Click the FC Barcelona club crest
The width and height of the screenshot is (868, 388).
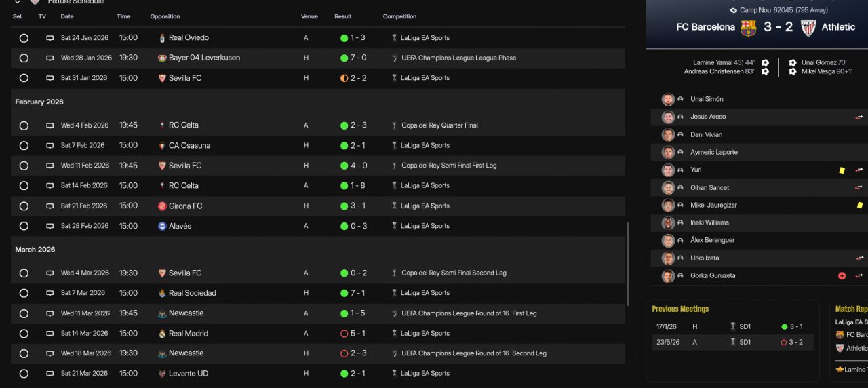coord(748,27)
